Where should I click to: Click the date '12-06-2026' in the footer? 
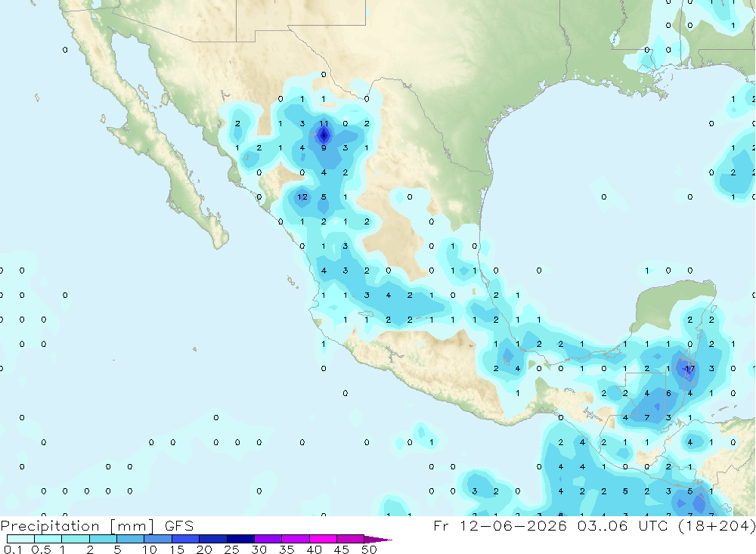[513, 525]
